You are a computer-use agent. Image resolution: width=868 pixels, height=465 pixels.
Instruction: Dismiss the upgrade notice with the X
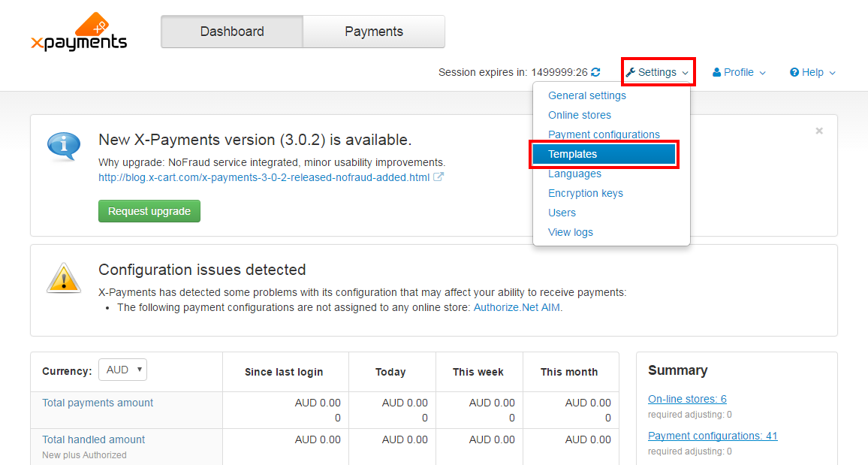(819, 131)
